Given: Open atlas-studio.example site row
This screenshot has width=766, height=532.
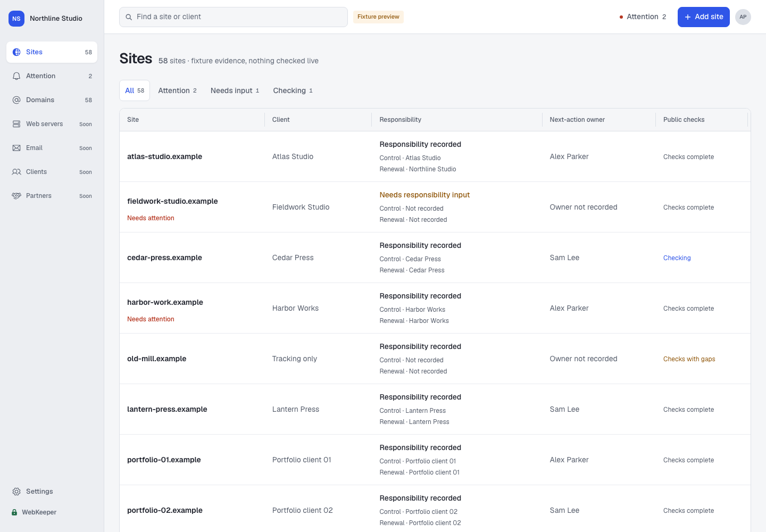Looking at the screenshot, I should click(435, 156).
